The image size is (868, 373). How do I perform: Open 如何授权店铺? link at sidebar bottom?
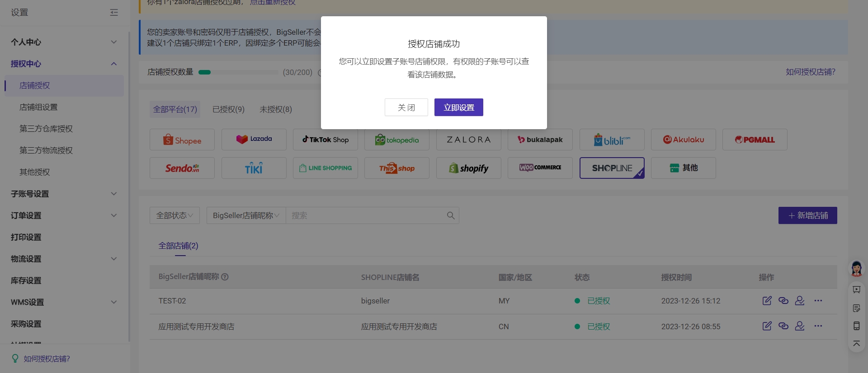click(x=47, y=359)
